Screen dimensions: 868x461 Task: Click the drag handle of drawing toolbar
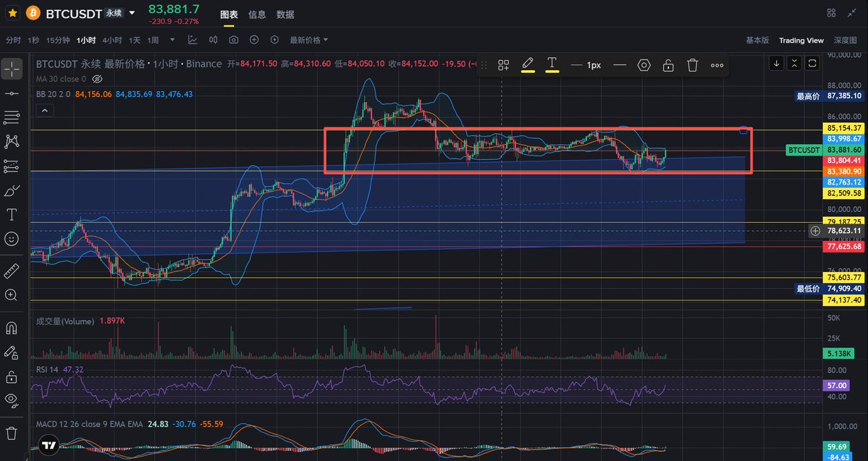tap(484, 65)
